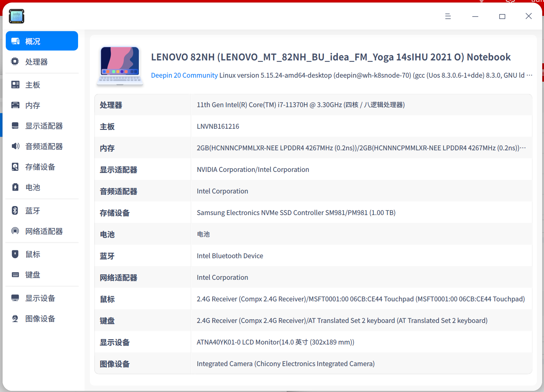Click the laptop preview thumbnail
The width and height of the screenshot is (544, 392).
tap(120, 66)
